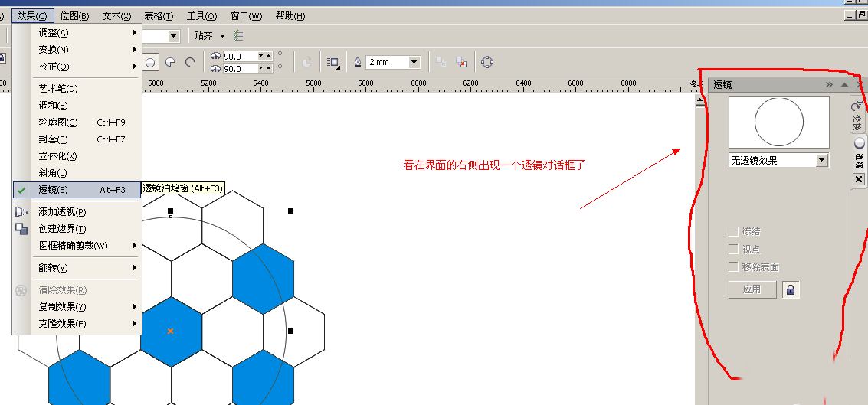Select the arc shape button
The height and width of the screenshot is (405, 868).
click(190, 63)
